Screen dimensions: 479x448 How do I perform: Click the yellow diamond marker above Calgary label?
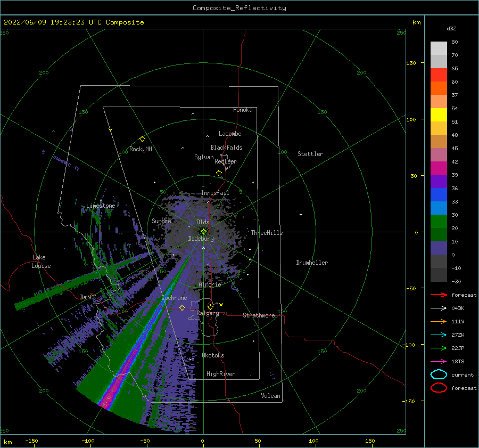coord(210,307)
